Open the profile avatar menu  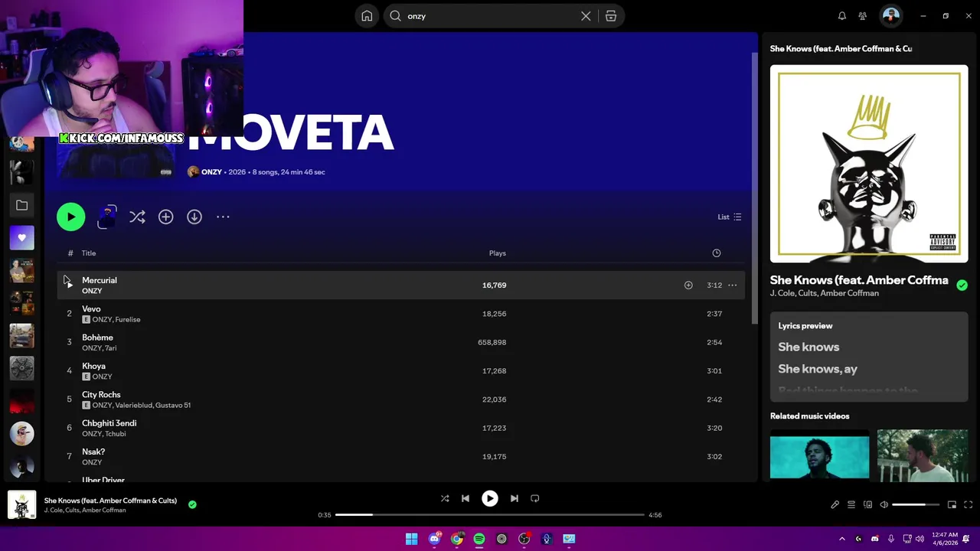pos(890,16)
